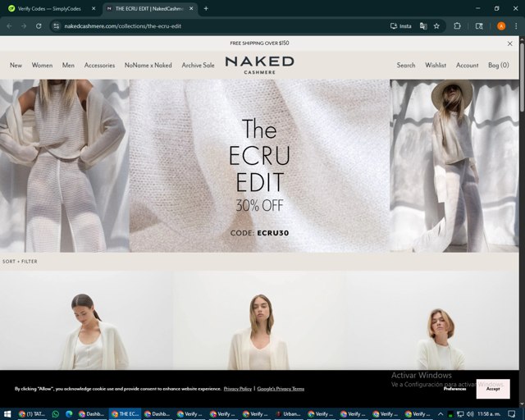Close the Verify Codes SimplyCodes tab
The image size is (525, 420).
click(x=94, y=9)
